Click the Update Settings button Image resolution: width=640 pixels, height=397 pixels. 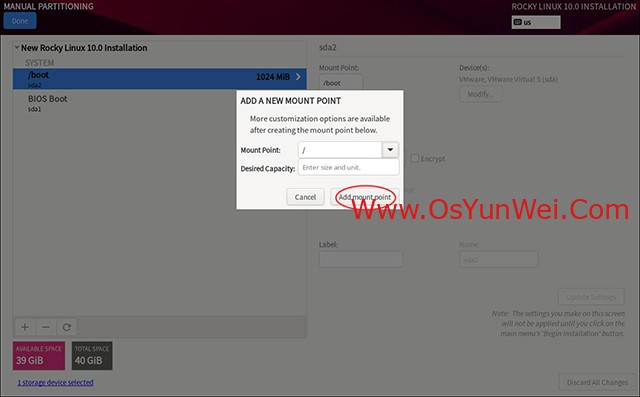pos(591,297)
